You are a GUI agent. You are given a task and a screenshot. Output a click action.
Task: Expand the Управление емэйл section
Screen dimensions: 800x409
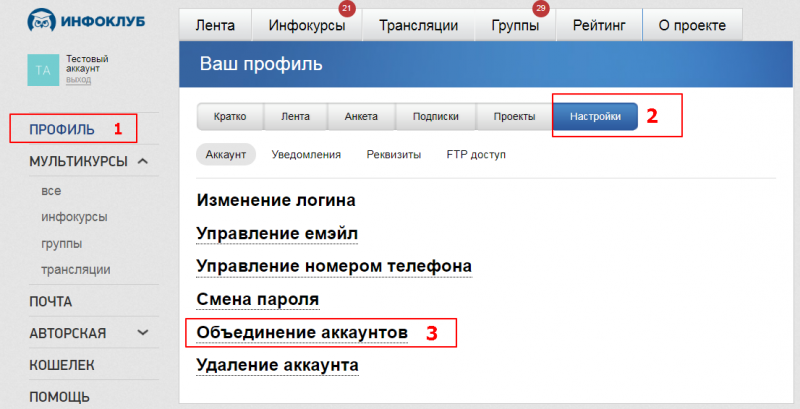(277, 234)
